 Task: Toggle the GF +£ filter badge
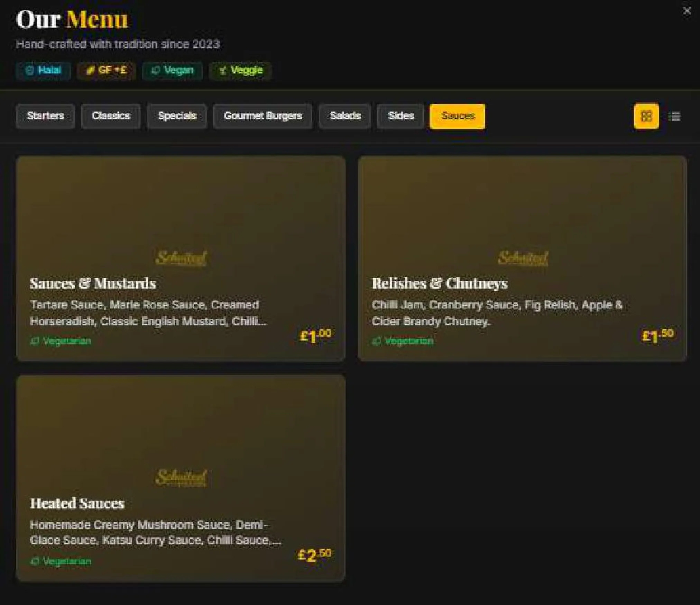pyautogui.click(x=106, y=70)
